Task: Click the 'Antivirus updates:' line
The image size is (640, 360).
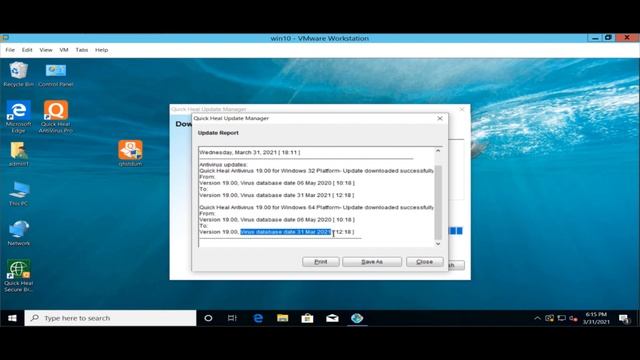Action: pyautogui.click(x=223, y=165)
